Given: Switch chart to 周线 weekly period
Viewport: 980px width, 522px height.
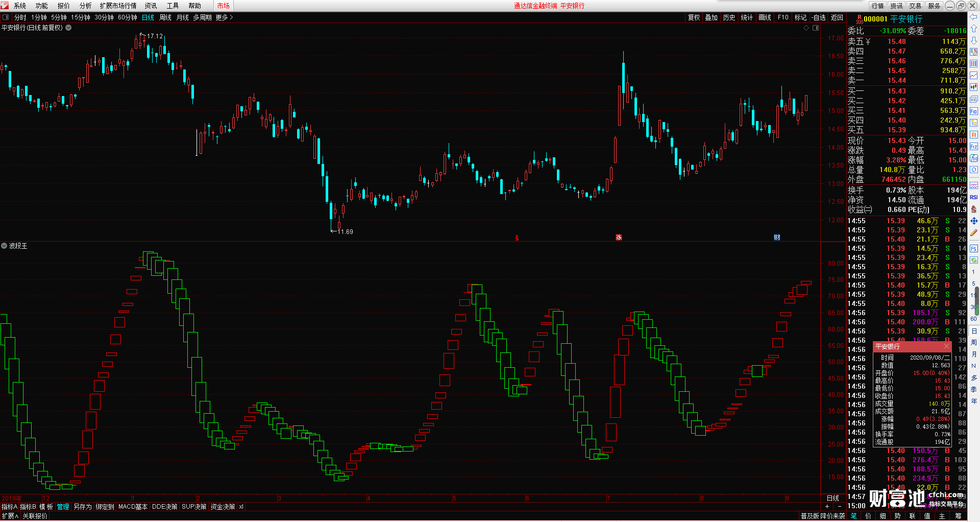Looking at the screenshot, I should coord(165,17).
